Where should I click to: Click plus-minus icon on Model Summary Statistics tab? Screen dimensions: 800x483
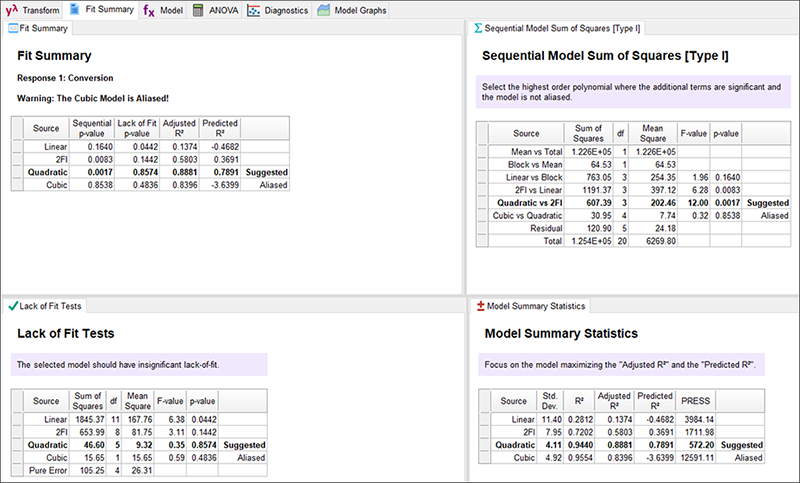[x=480, y=305]
